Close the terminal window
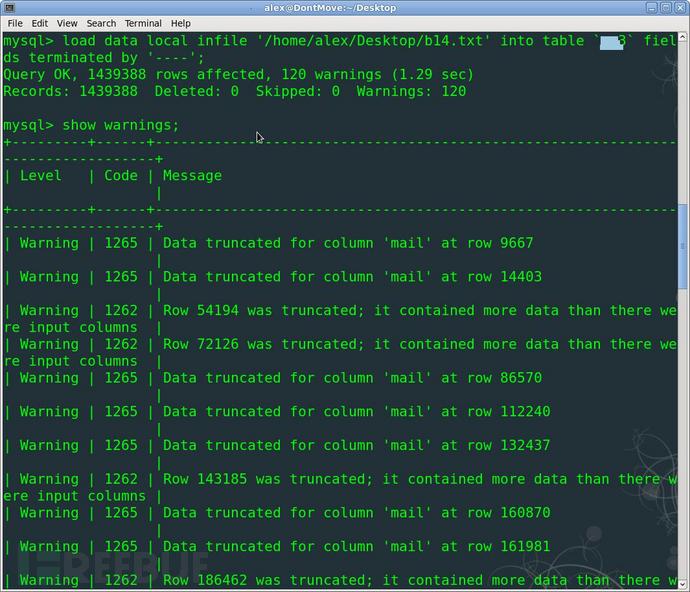This screenshot has height=592, width=690. click(680, 7)
